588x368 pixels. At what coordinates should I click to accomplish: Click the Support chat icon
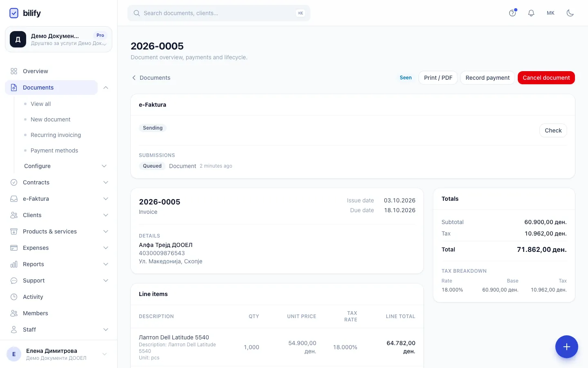click(14, 280)
